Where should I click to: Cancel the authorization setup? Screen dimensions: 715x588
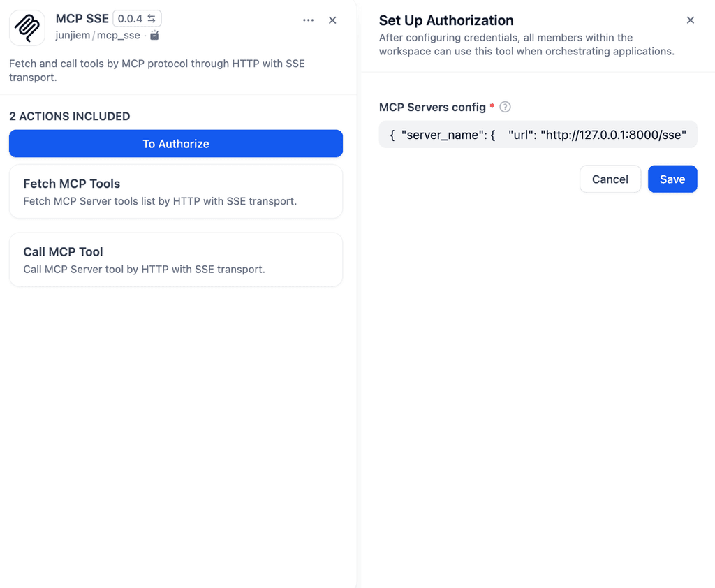pos(610,179)
